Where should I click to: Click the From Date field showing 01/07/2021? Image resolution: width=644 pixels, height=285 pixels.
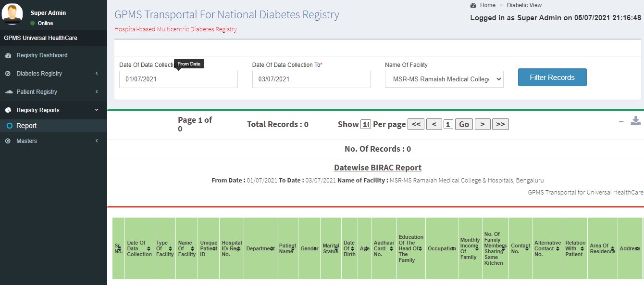178,79
